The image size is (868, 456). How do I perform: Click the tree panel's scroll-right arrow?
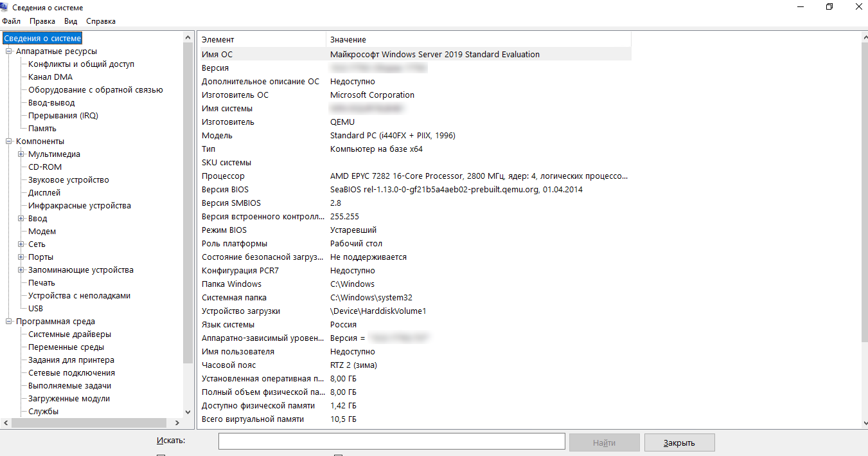(178, 423)
